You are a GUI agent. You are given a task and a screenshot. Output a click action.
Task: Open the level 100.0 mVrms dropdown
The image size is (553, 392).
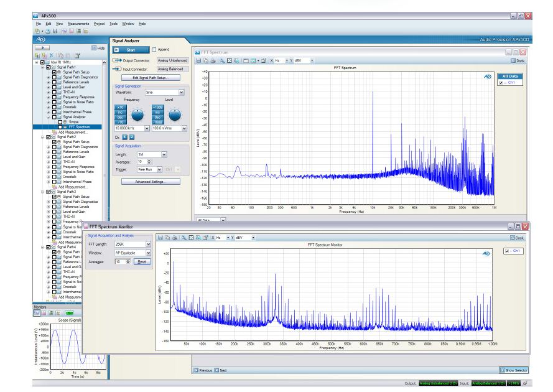(184, 128)
